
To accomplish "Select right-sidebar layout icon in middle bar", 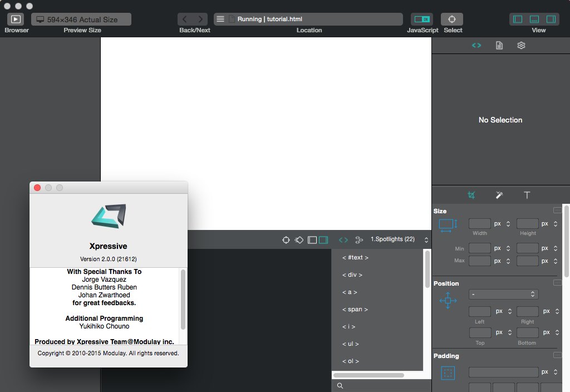I will coord(323,240).
